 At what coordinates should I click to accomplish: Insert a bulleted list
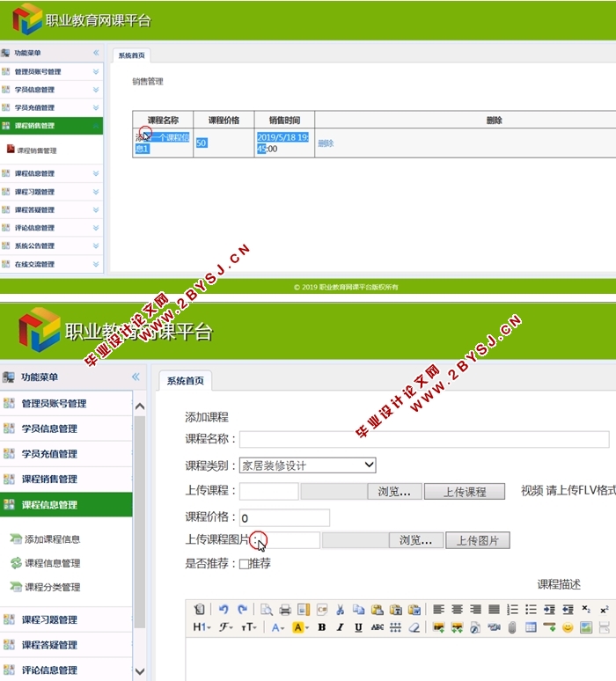[x=531, y=610]
